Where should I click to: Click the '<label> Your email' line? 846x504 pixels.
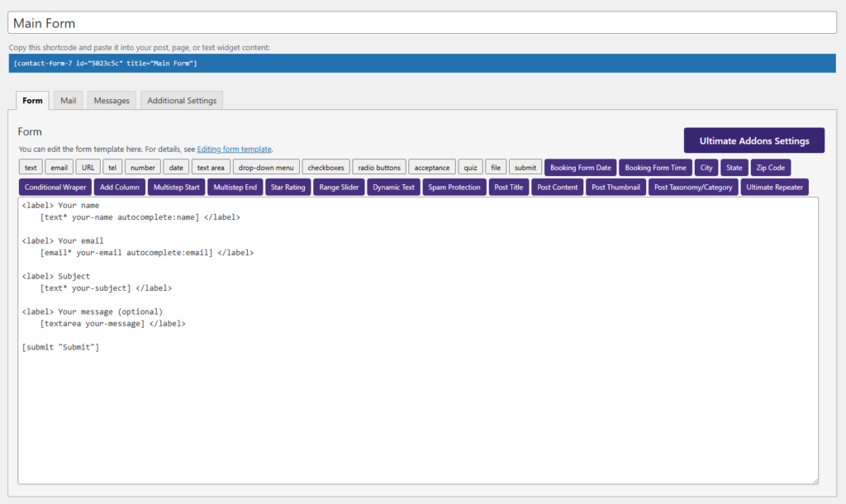click(63, 240)
